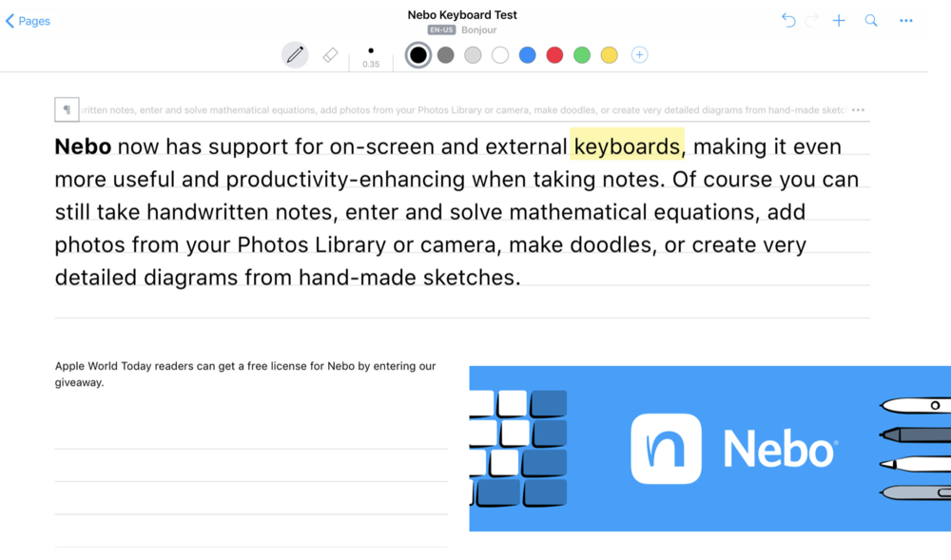The image size is (951, 560).
Task: Choose the light gray ink color
Action: (473, 55)
